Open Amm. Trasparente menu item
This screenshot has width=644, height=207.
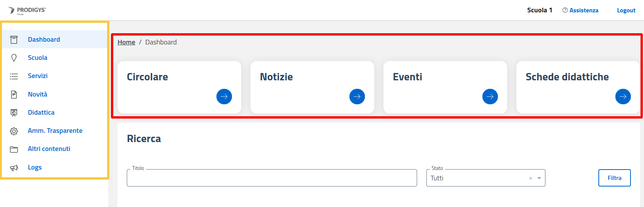[x=55, y=131]
